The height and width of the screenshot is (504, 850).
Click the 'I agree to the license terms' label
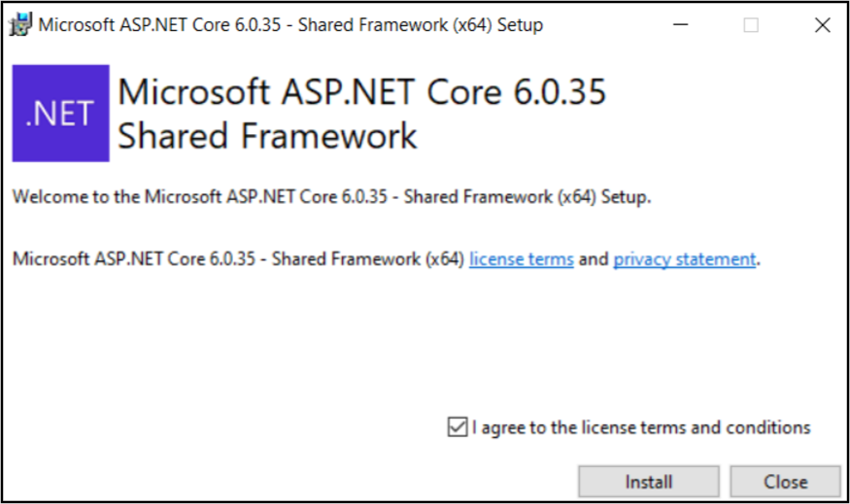(x=641, y=427)
